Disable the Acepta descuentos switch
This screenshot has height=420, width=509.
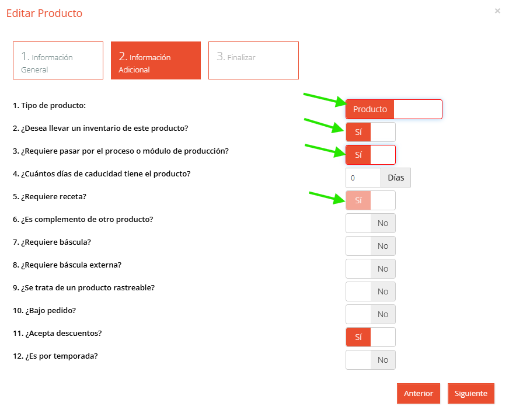(371, 337)
